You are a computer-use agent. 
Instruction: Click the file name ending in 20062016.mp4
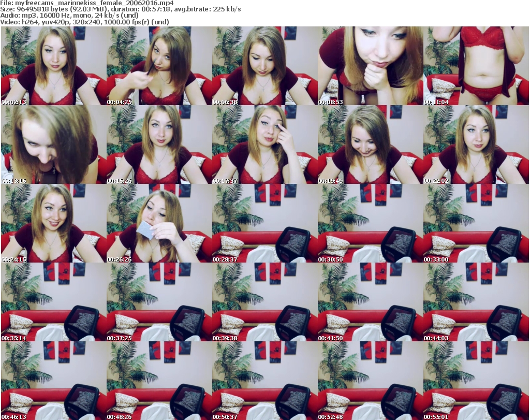[x=94, y=3]
